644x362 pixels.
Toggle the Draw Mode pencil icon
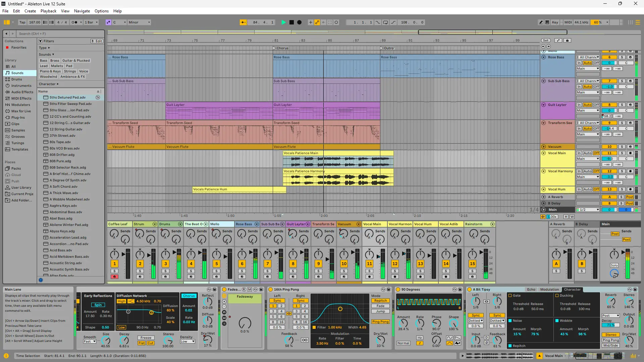tap(541, 22)
